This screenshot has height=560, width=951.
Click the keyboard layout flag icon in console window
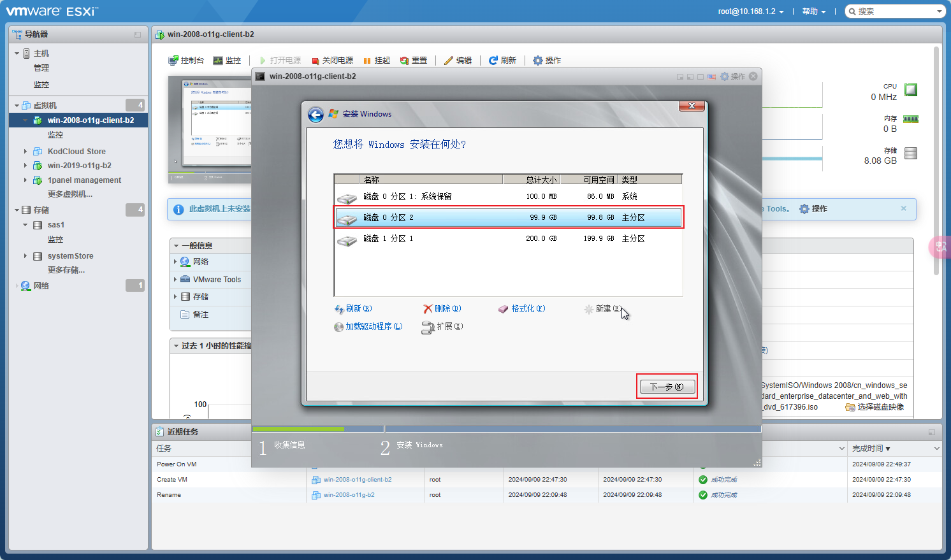711,76
